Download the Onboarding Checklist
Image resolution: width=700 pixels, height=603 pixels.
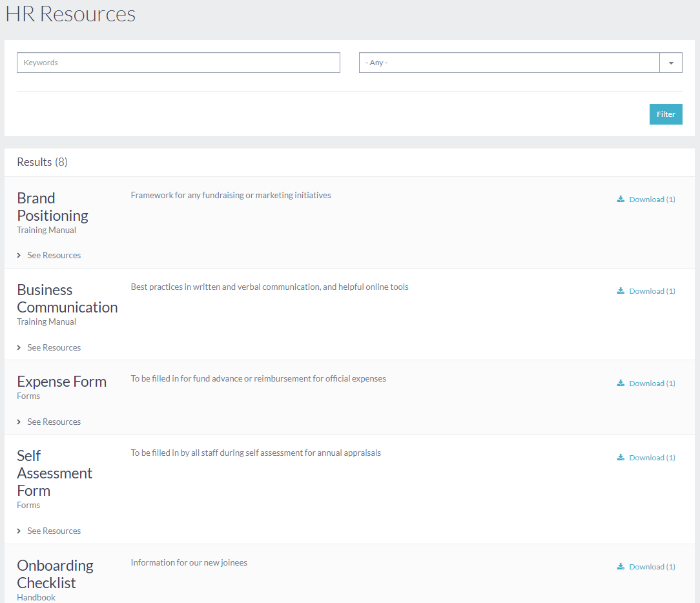[646, 567]
